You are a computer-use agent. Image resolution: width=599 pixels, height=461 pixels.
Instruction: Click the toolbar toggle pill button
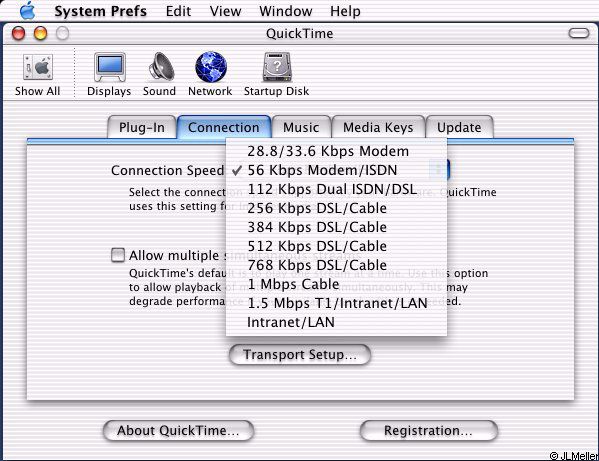(579, 33)
